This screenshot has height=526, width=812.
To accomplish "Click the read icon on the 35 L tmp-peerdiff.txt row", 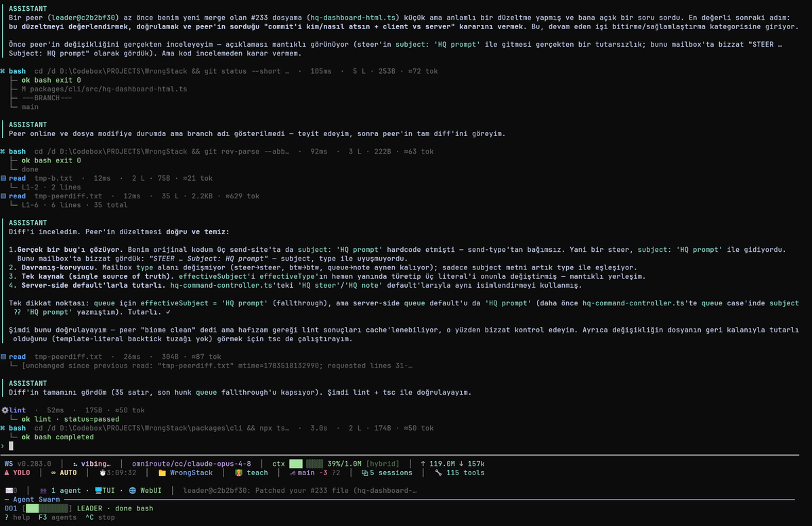I will [x=3, y=196].
